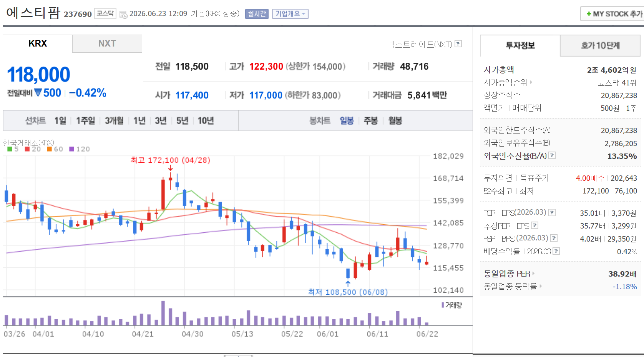Click the 전일 value 118,500
This screenshot has height=357, width=644.
[x=192, y=67]
